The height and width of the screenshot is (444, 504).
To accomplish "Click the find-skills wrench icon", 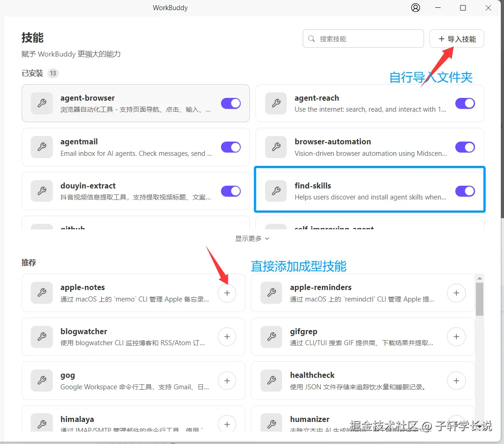I will [x=276, y=191].
